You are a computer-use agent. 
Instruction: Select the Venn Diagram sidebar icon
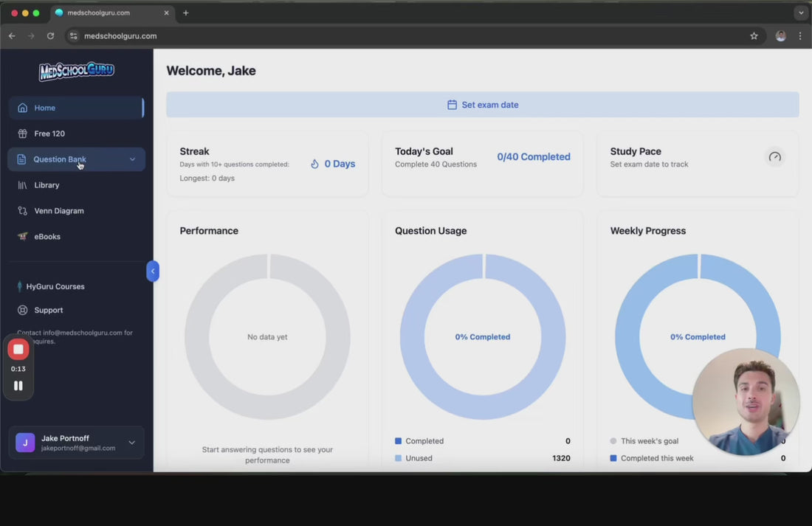pyautogui.click(x=22, y=211)
